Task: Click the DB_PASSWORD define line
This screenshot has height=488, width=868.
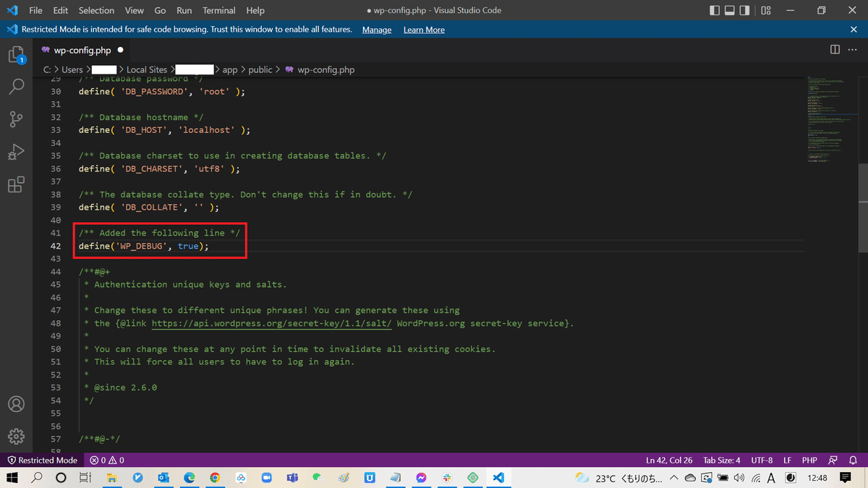Action: point(162,92)
